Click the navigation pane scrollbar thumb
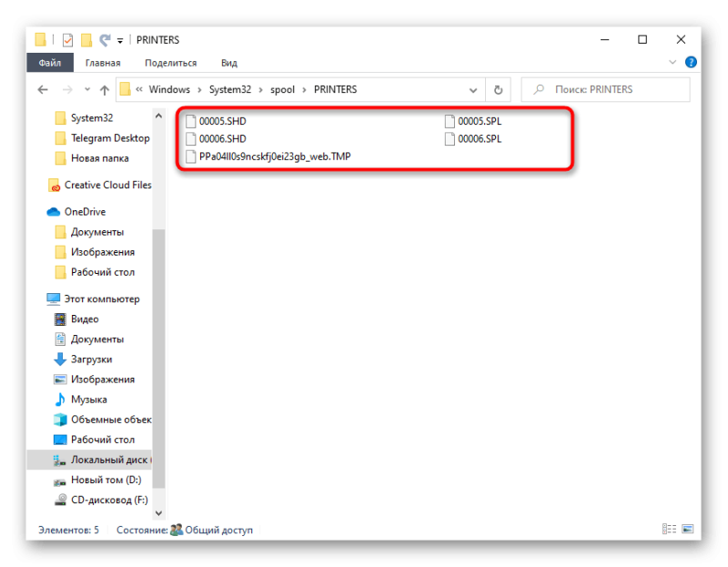728x567 pixels. [x=158, y=359]
